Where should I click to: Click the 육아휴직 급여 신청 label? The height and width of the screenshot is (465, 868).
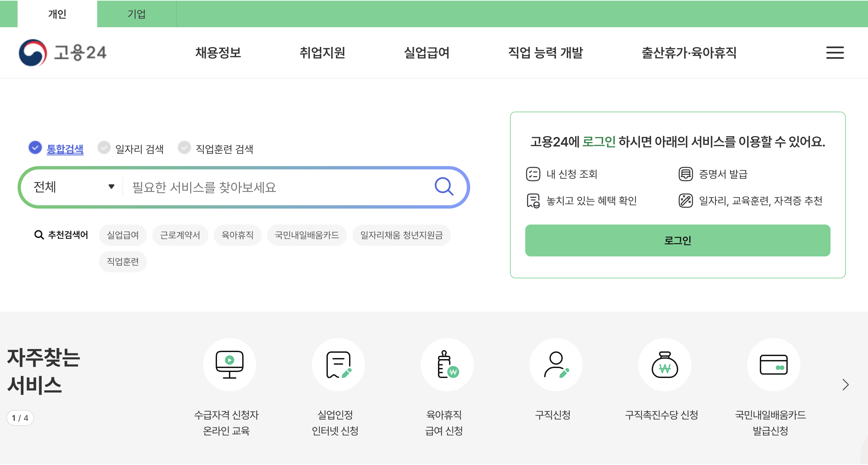[444, 422]
